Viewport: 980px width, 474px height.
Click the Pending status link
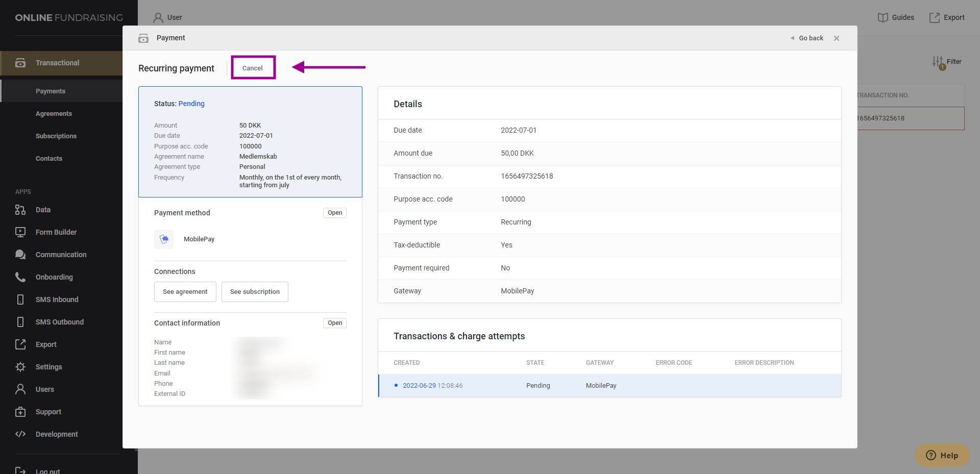tap(191, 104)
